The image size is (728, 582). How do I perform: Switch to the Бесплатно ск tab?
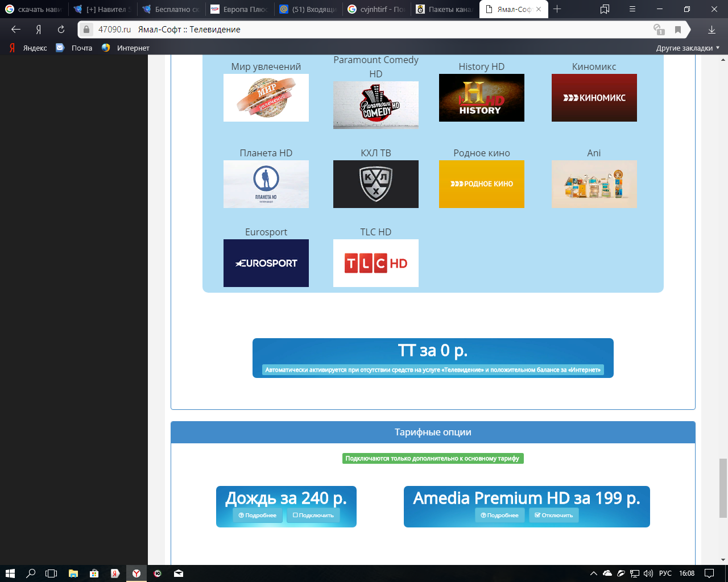171,9
